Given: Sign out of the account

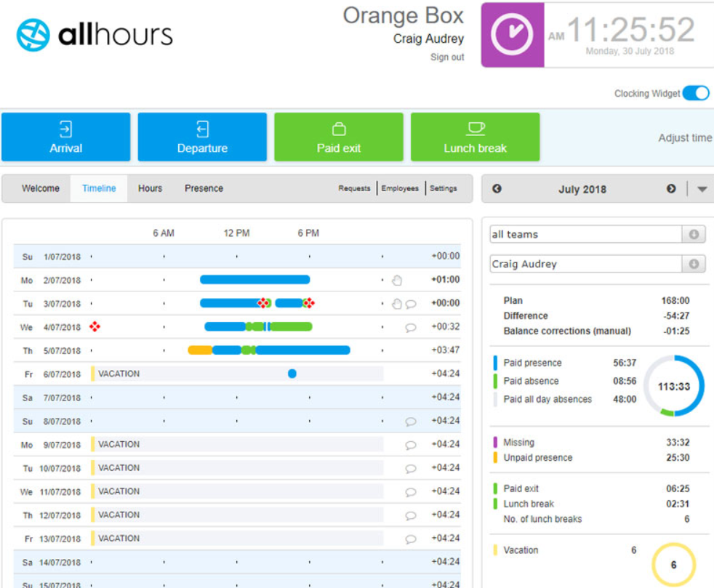Looking at the screenshot, I should click(x=447, y=57).
